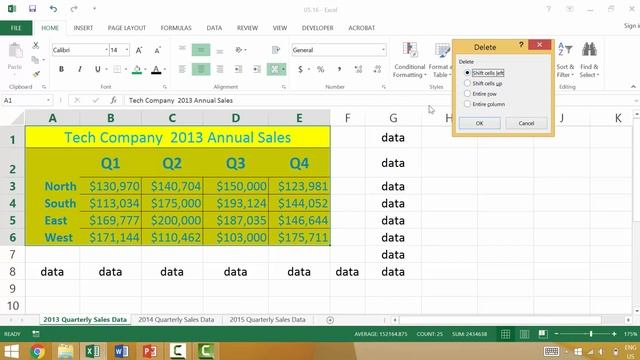Click Merge & Center icon
The image size is (640, 360).
(274, 69)
